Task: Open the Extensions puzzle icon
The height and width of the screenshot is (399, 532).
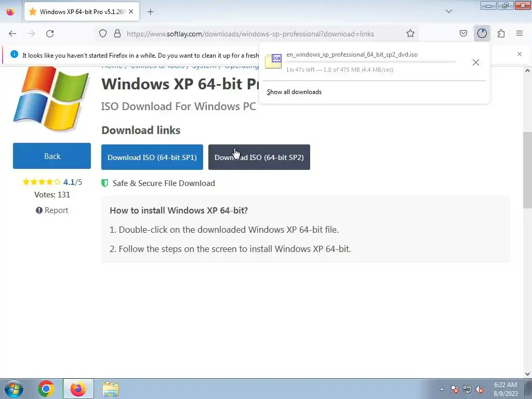Action: (x=501, y=34)
